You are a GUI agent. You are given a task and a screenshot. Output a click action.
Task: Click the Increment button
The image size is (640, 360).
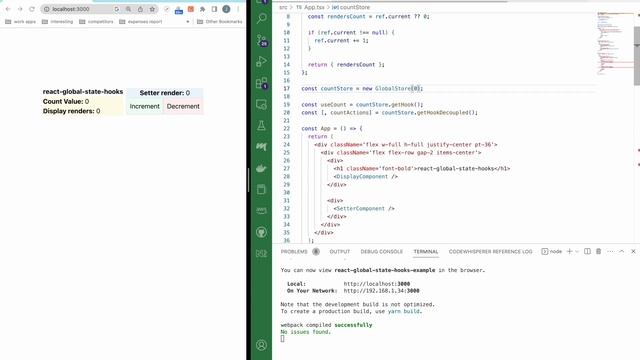[x=144, y=106]
